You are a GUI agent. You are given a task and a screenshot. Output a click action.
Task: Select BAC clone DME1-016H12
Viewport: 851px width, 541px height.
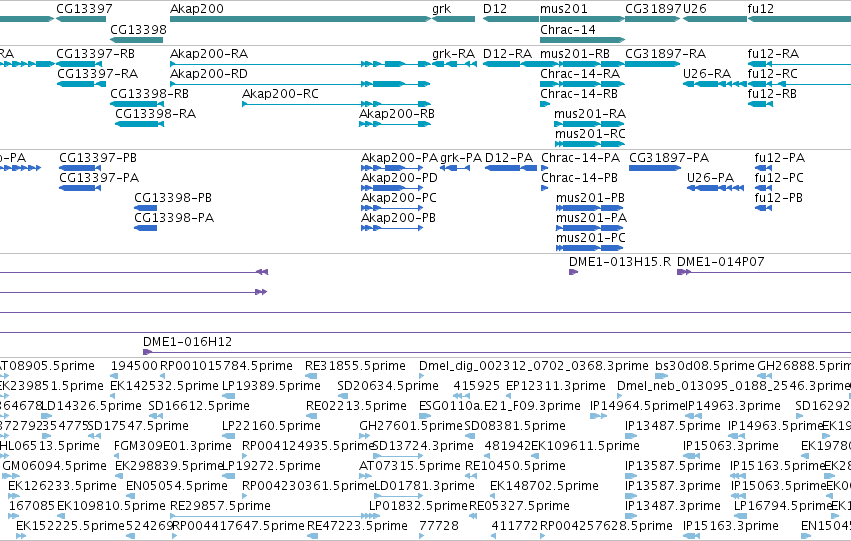click(x=187, y=342)
